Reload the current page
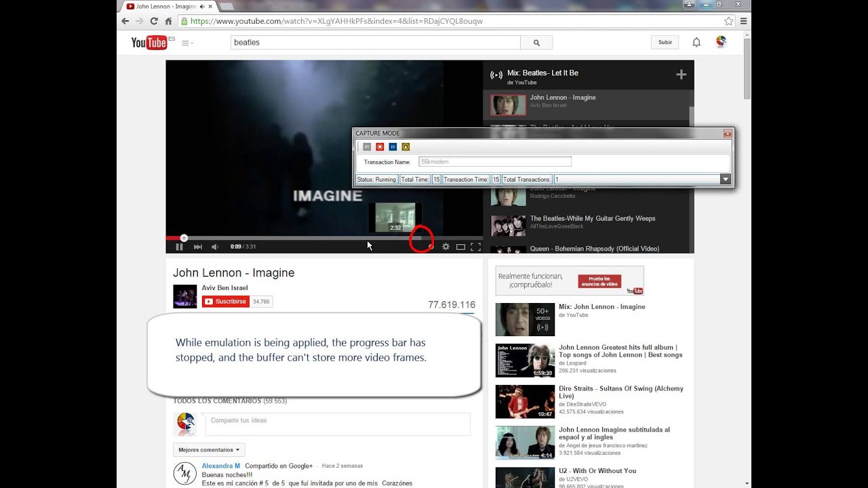 pos(153,21)
